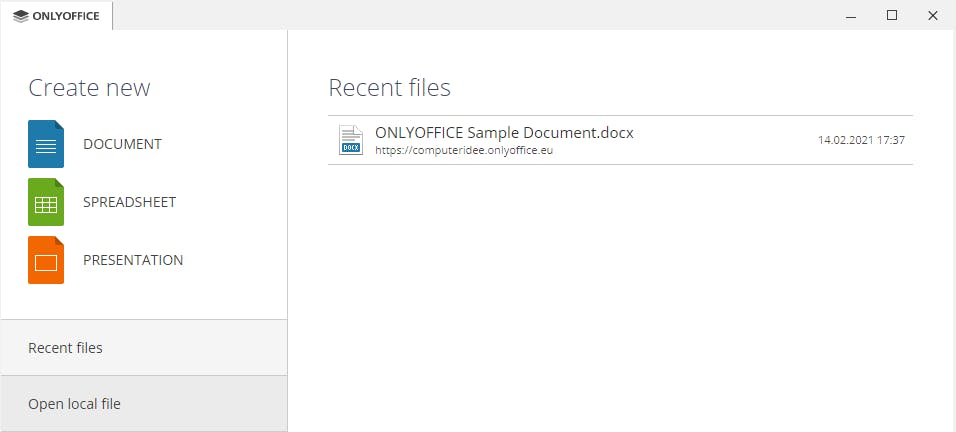The image size is (956, 432).
Task: Open ONLYOFFICE Sample Document.docx
Action: coord(504,132)
